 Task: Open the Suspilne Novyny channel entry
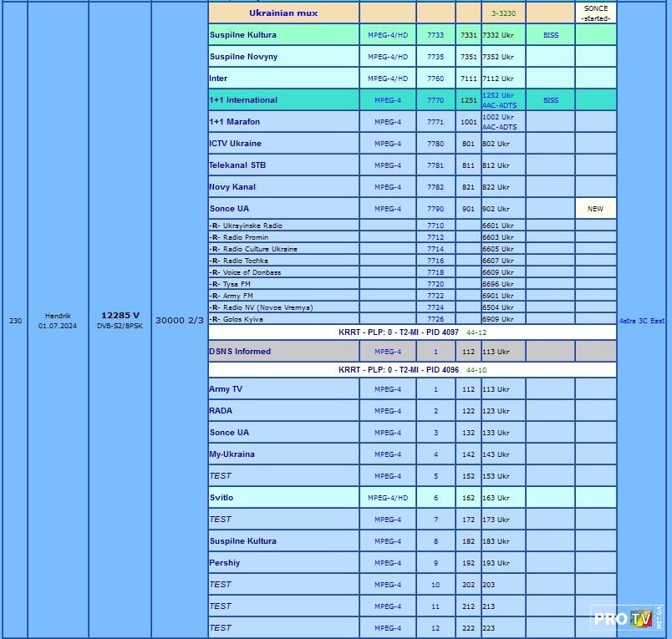243,57
